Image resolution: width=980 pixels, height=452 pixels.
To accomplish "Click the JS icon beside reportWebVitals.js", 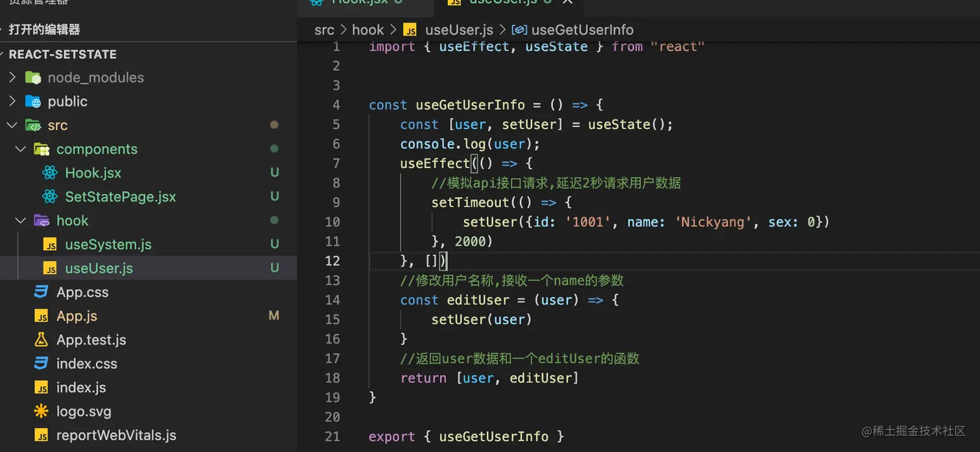I will coord(41,435).
